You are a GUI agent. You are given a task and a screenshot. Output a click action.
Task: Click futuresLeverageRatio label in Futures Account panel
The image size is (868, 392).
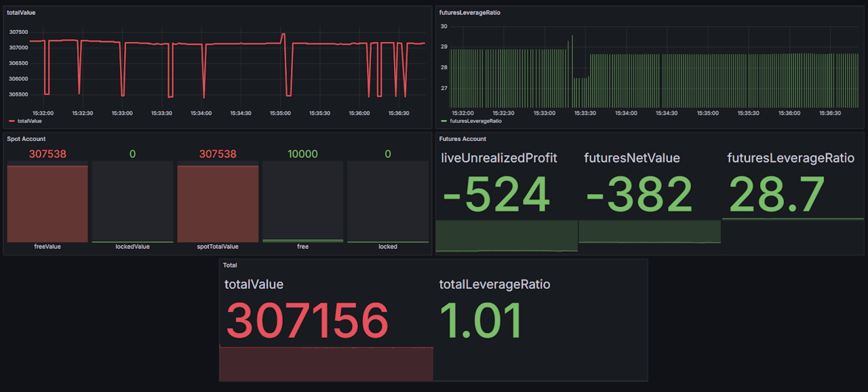click(791, 158)
